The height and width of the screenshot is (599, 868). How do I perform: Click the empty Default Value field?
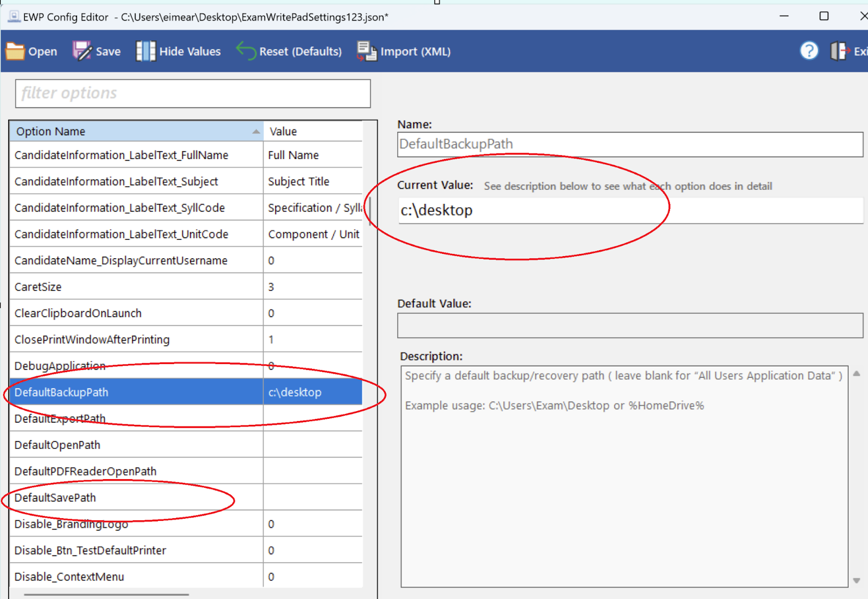pyautogui.click(x=630, y=326)
